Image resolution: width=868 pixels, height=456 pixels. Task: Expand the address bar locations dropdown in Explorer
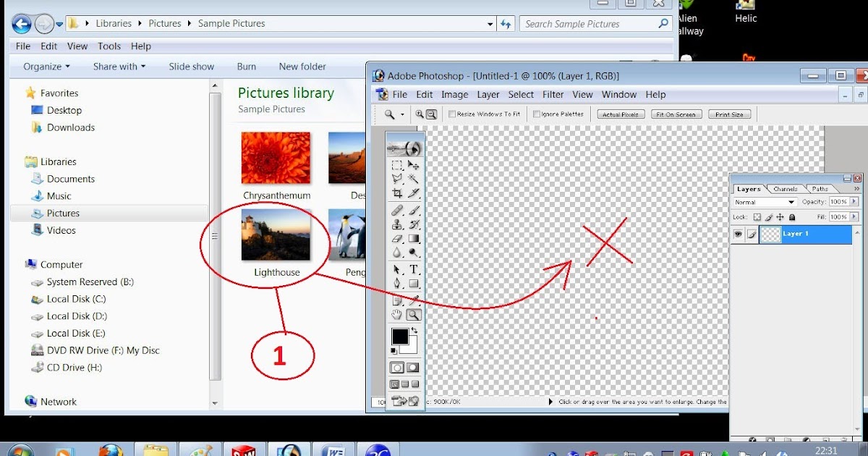[490, 23]
